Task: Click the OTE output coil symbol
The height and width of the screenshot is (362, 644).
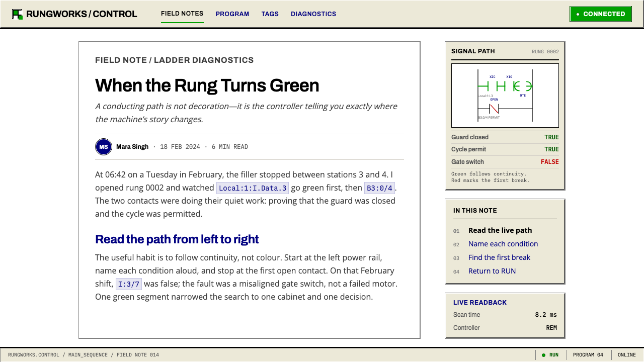Action: [x=523, y=86]
